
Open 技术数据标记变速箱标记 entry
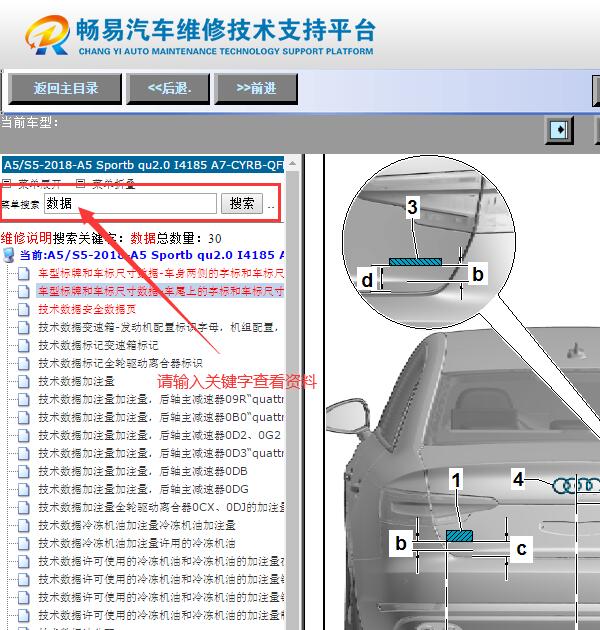point(98,346)
